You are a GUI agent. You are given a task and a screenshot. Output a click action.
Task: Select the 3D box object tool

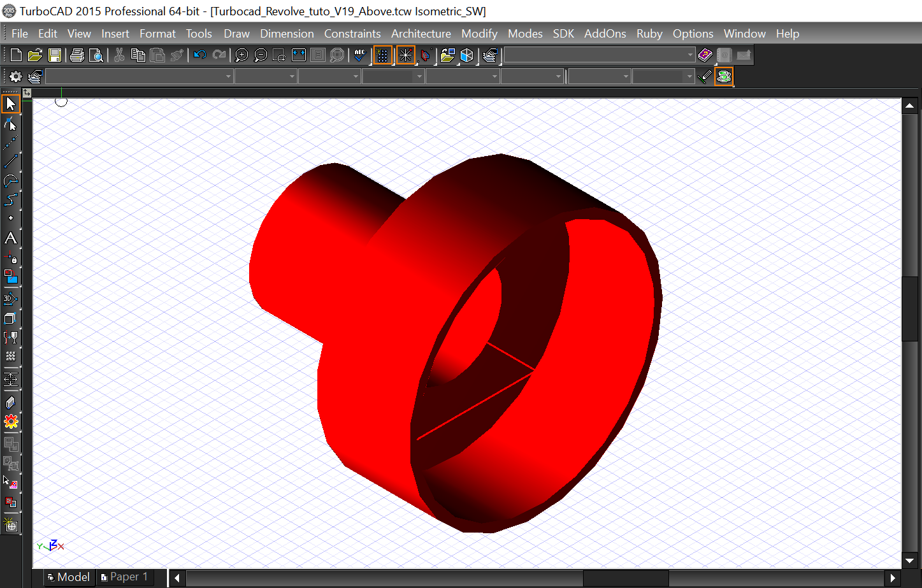click(x=11, y=318)
